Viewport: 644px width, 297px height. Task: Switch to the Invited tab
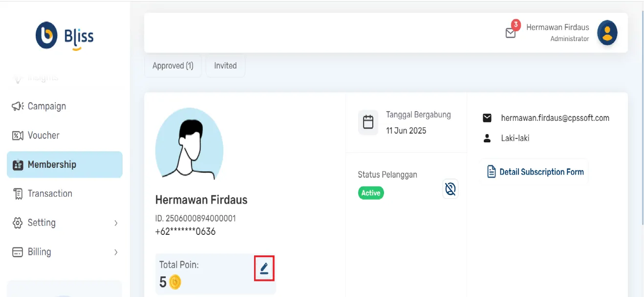click(x=225, y=66)
